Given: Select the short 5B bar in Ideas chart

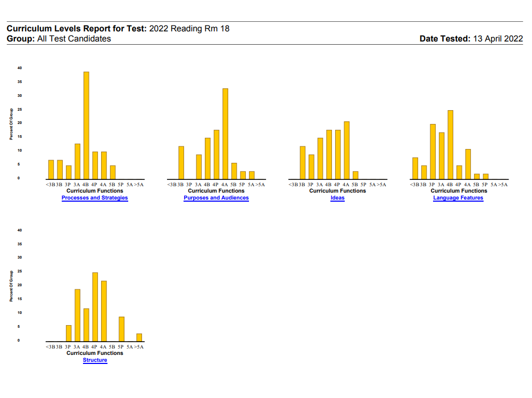Looking at the screenshot, I should (x=355, y=175).
